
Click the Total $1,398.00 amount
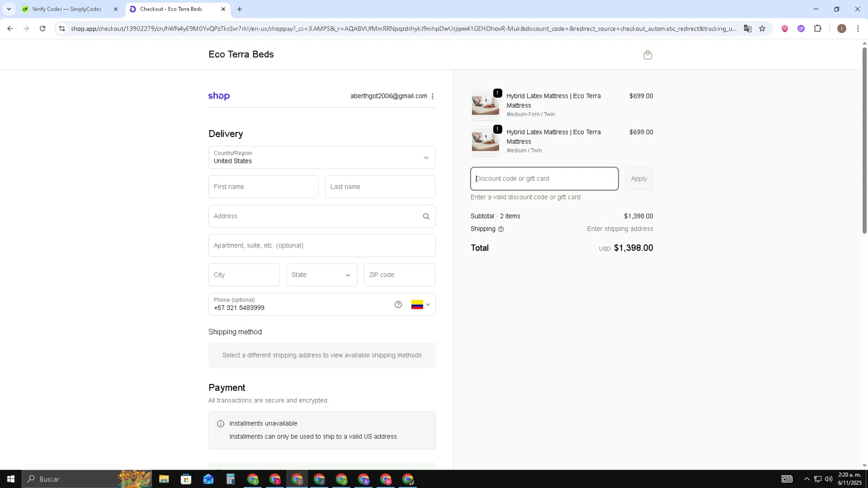point(633,248)
